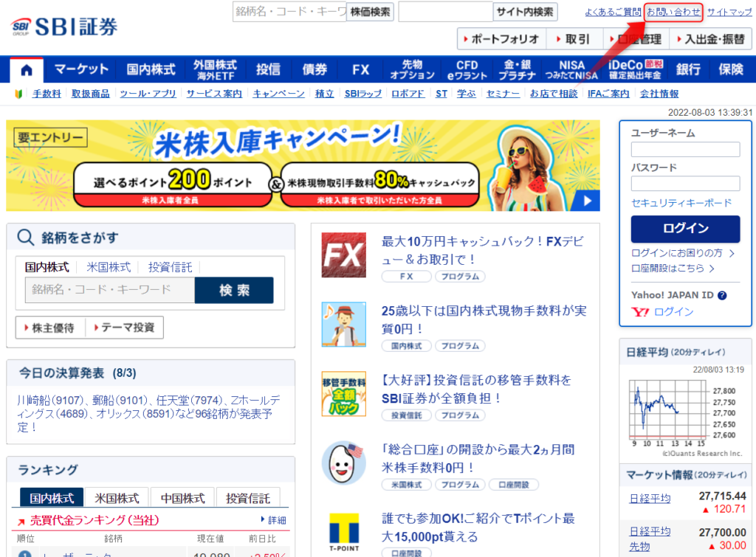
Task: Open the 25歳以下 hiker illustration thumbnail
Action: pyautogui.click(x=344, y=325)
